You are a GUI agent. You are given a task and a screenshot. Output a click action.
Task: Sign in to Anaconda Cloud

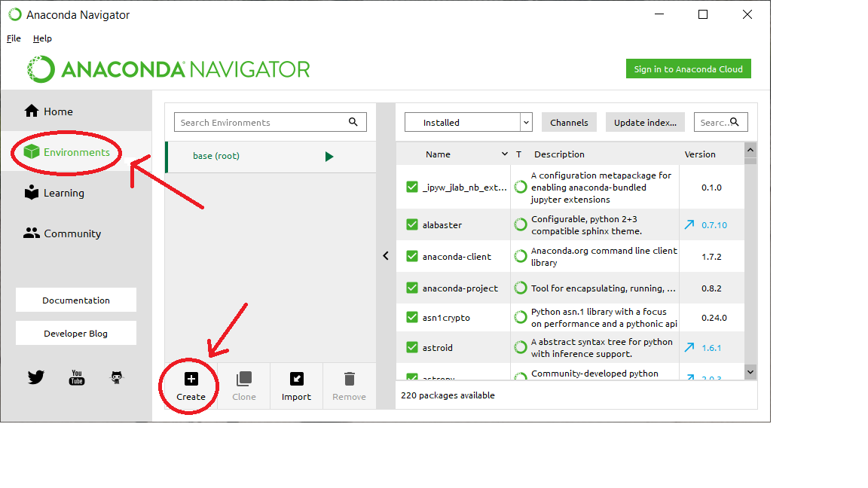coord(688,69)
